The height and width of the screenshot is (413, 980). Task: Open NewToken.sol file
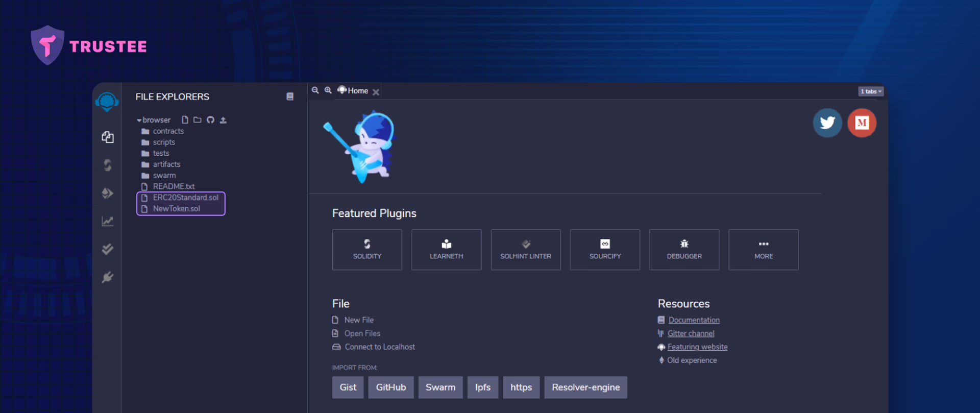[x=170, y=209]
